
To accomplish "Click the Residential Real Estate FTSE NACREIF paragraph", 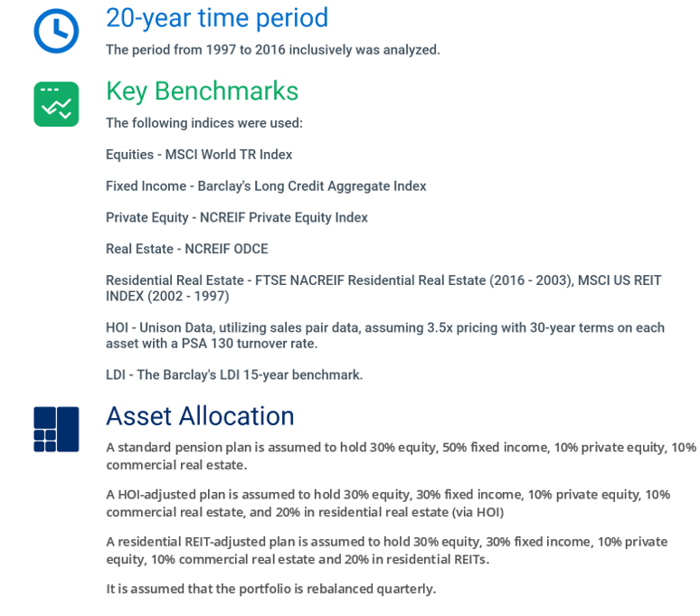I will pos(383,289).
